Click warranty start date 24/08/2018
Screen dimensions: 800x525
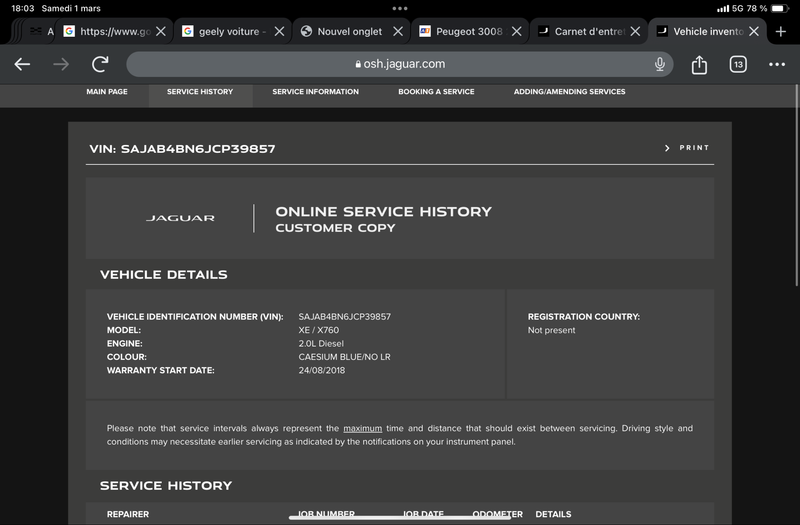tap(321, 370)
